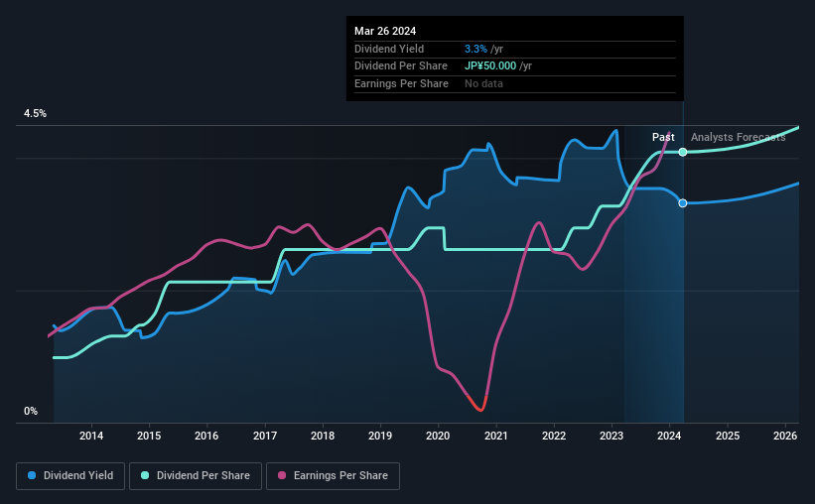Screen dimensions: 815x504
Task: Click the 2014 x-axis year label
Action: click(x=91, y=436)
